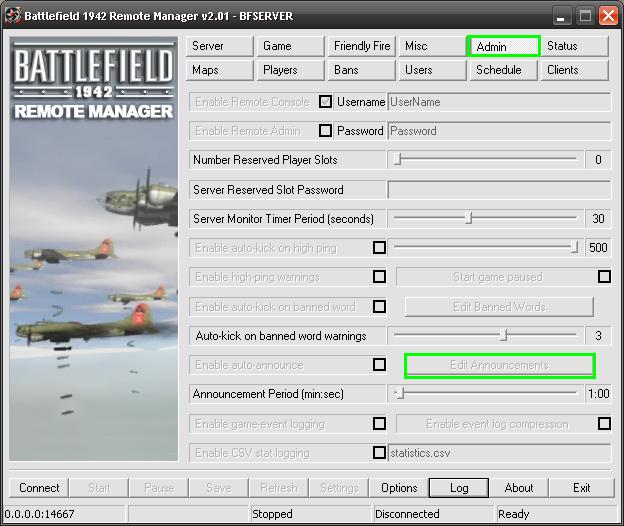Click the Edit Banned Words button
The width and height of the screenshot is (624, 526).
click(x=499, y=307)
